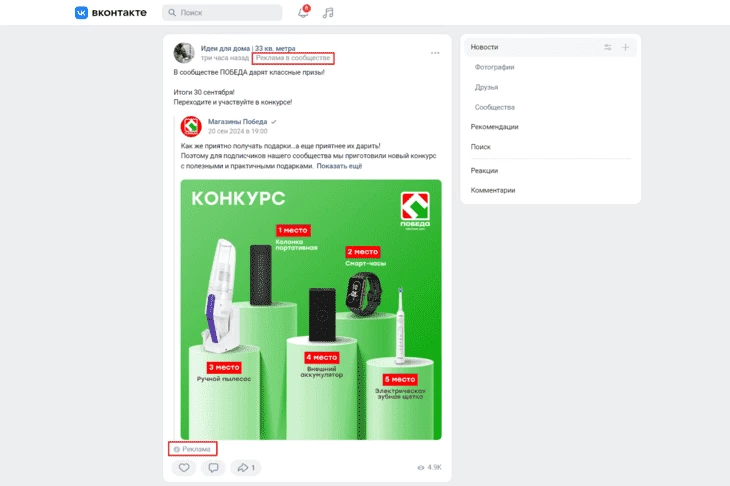
Task: Click the search field in header
Action: click(222, 13)
